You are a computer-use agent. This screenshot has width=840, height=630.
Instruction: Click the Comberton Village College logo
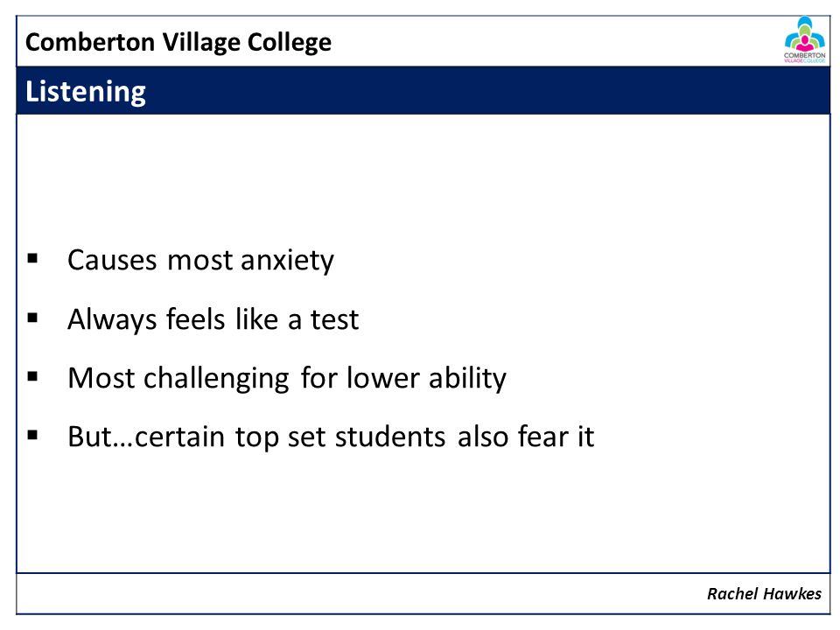(x=804, y=40)
